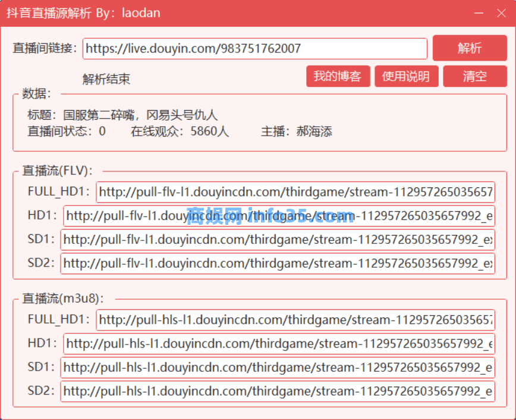
Task: Click the 直播流(m3u8) group label
Action: 63,299
